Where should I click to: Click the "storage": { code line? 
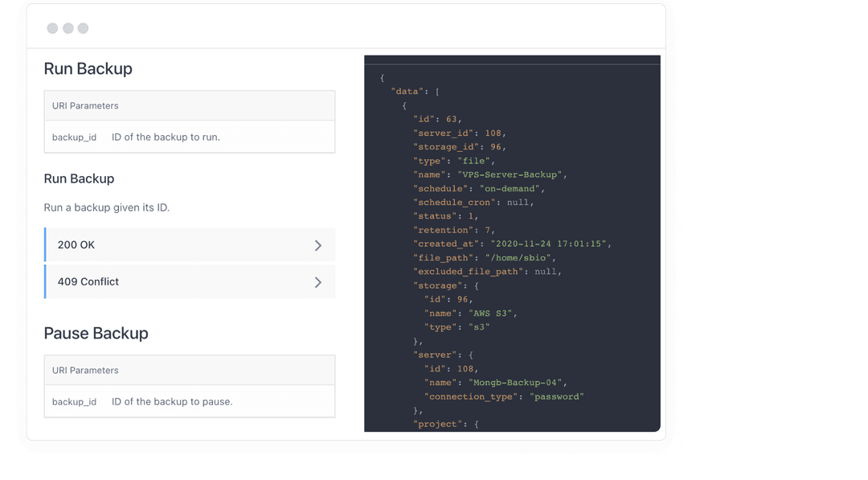(445, 285)
